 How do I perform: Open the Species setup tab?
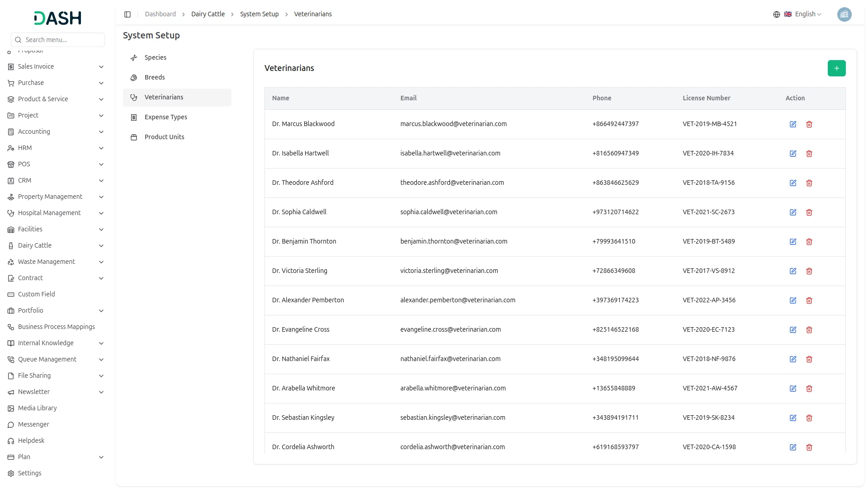point(156,57)
